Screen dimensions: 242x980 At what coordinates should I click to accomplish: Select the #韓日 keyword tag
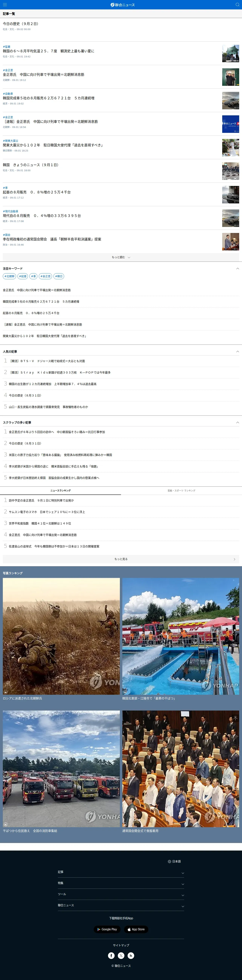click(x=59, y=276)
